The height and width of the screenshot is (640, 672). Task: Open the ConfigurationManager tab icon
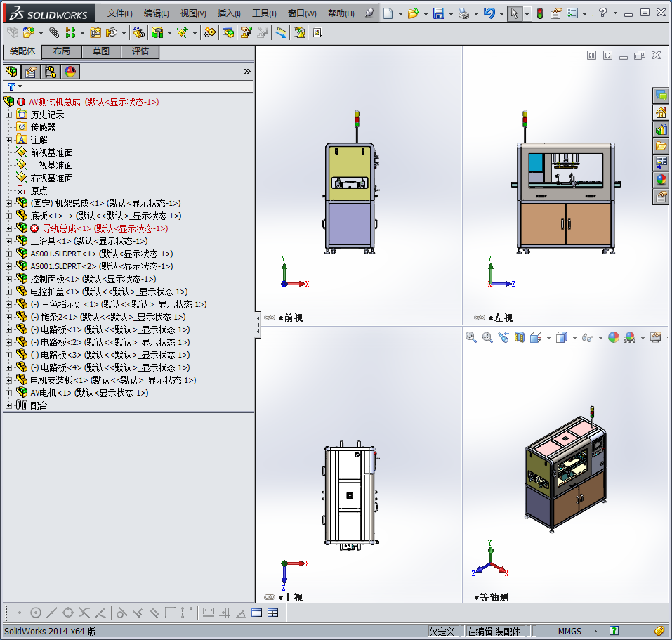pos(50,71)
